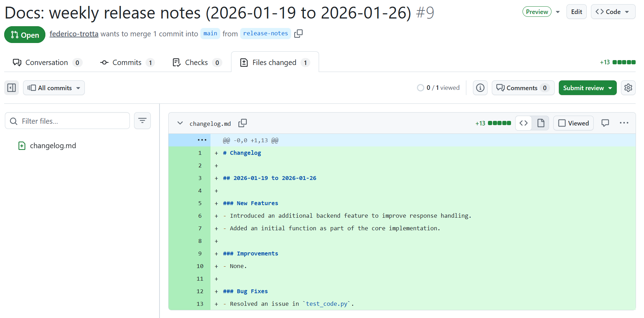Switch to the source diff view
This screenshot has width=644, height=318.
pyautogui.click(x=524, y=123)
